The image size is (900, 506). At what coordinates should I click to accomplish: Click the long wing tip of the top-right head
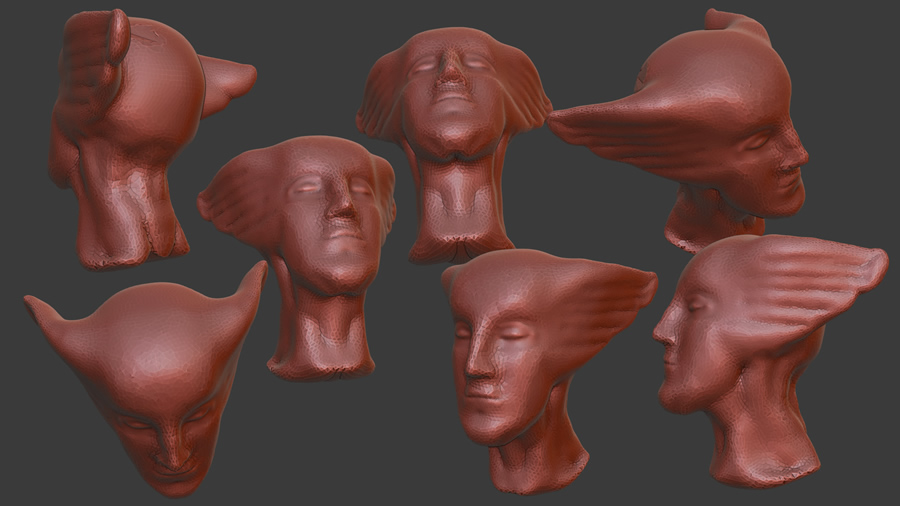click(560, 120)
